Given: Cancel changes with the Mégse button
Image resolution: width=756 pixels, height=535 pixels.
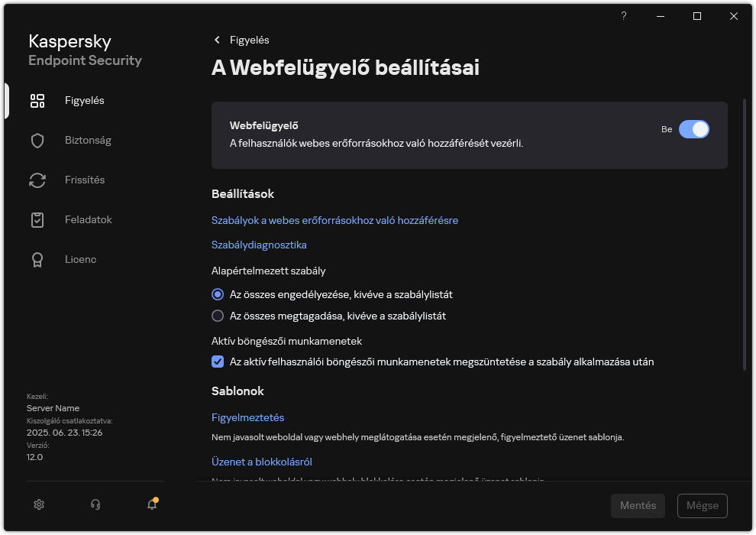Looking at the screenshot, I should [702, 505].
